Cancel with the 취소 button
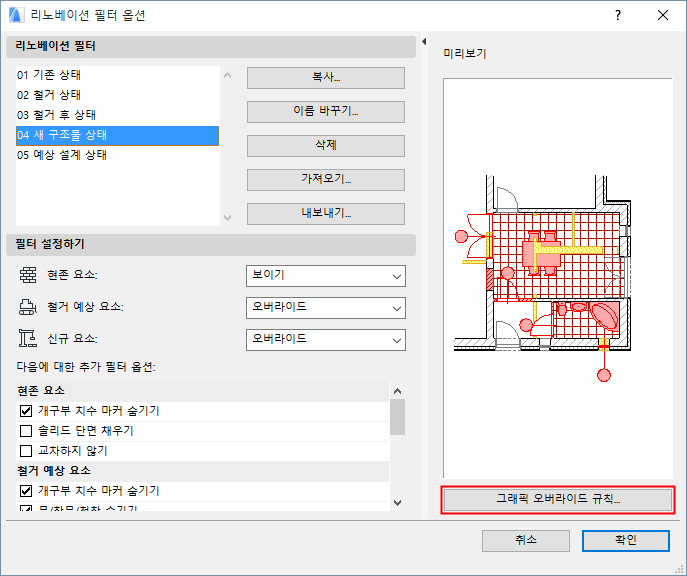687x576 pixels. click(526, 541)
